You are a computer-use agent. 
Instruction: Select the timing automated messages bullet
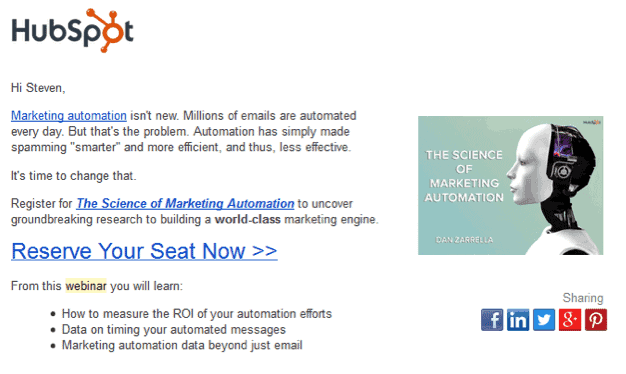pyautogui.click(x=174, y=330)
